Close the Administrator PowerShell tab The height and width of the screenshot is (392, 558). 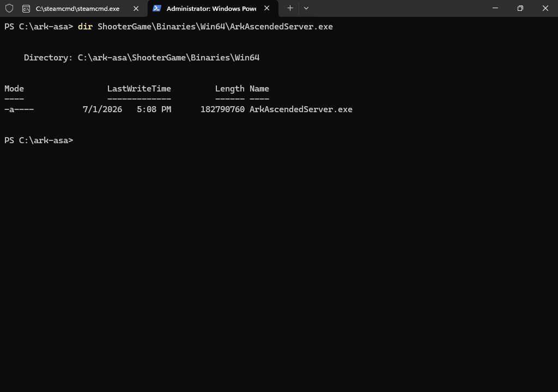click(x=267, y=8)
